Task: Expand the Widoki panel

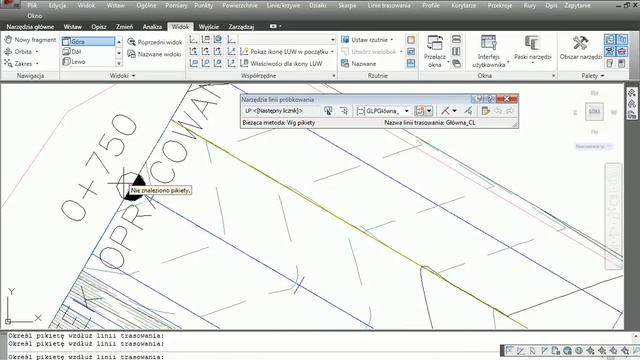Action: tap(122, 76)
